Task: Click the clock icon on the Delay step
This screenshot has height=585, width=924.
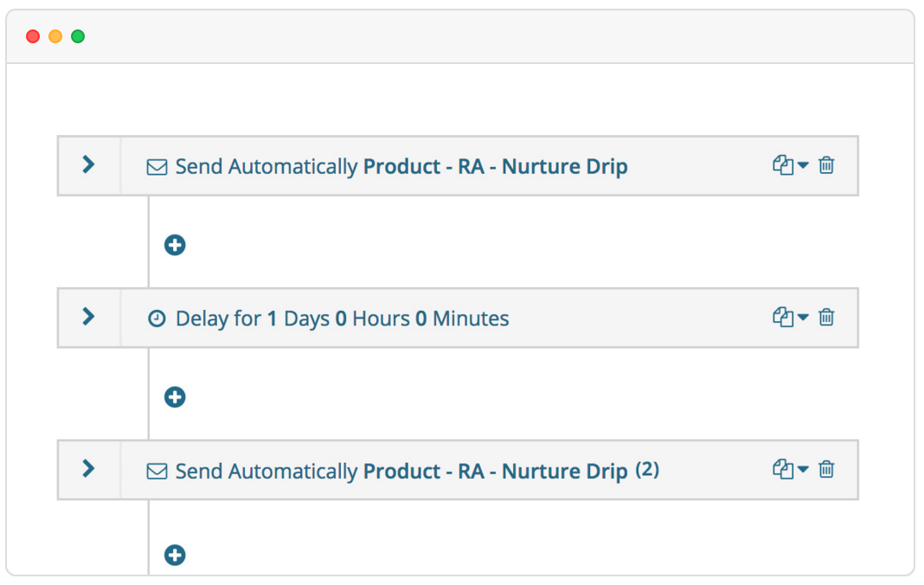Action: [157, 319]
